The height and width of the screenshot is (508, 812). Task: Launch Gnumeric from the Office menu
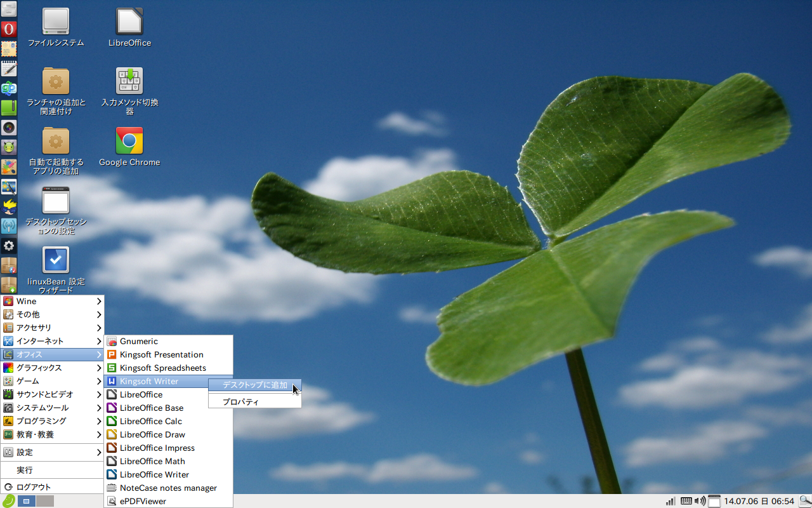point(168,341)
